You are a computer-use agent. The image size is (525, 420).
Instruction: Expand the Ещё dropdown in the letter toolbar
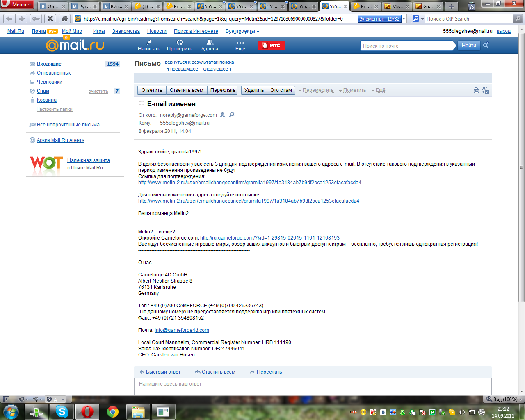pos(378,90)
